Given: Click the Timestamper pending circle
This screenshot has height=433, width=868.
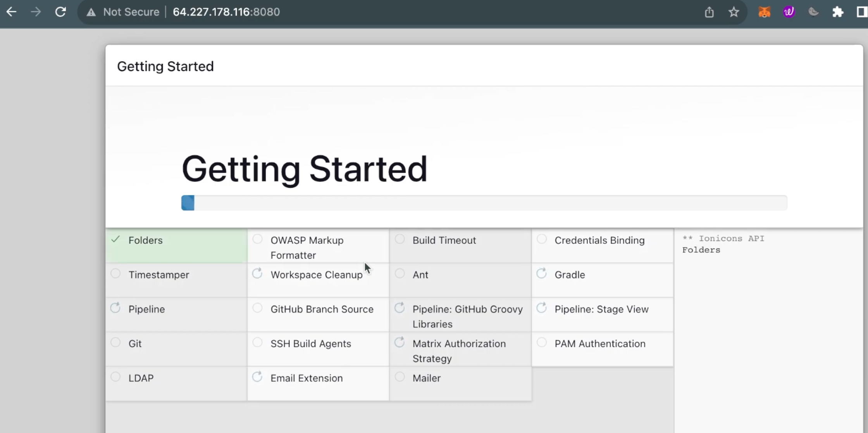Looking at the screenshot, I should pos(115,274).
